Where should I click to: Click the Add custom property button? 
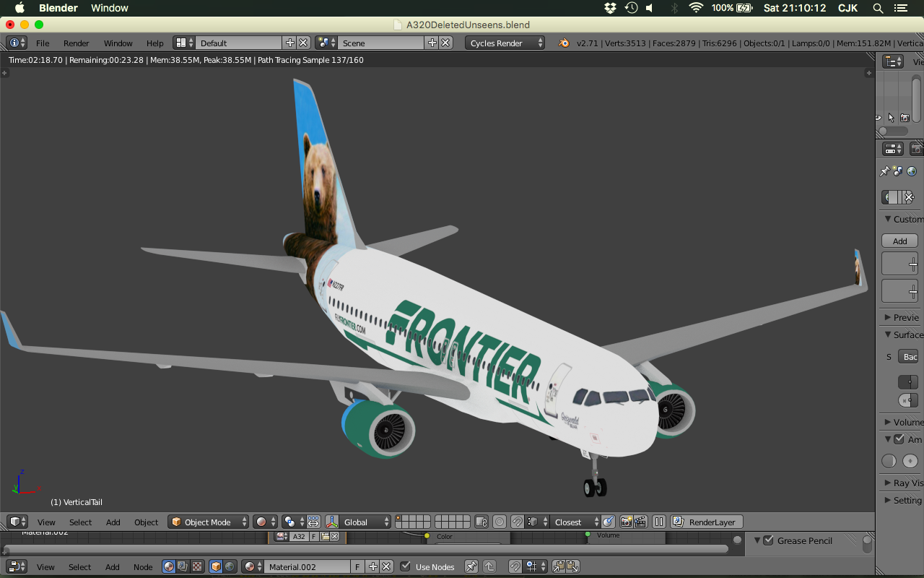click(899, 241)
